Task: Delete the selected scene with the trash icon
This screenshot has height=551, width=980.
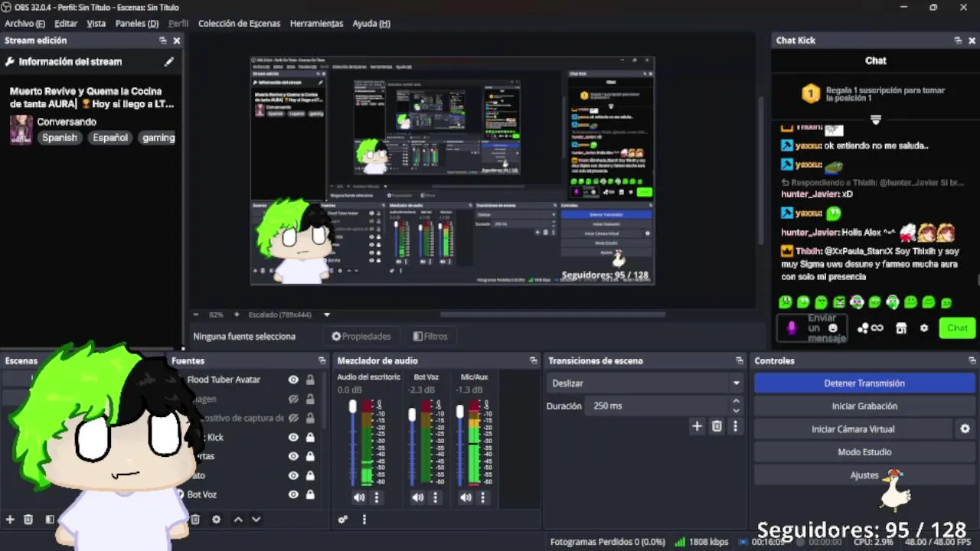Action: click(28, 519)
